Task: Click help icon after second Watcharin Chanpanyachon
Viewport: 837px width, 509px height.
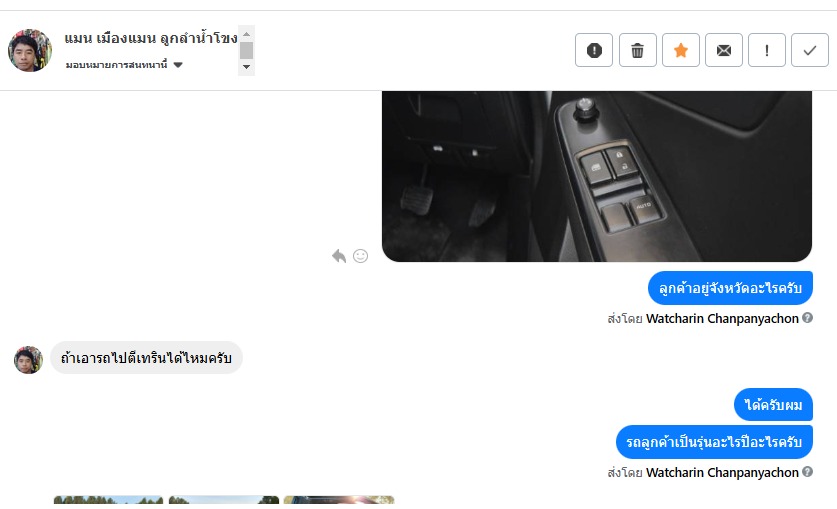Action: (x=808, y=472)
